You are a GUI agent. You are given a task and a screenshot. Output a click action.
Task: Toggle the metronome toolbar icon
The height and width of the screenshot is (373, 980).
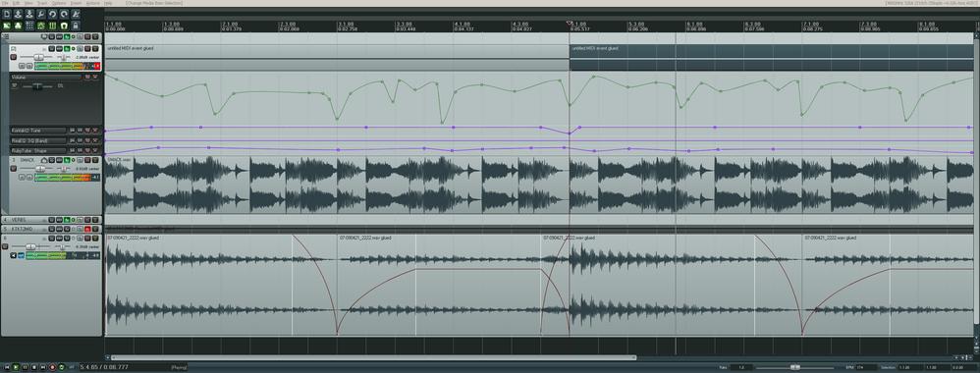[75, 14]
